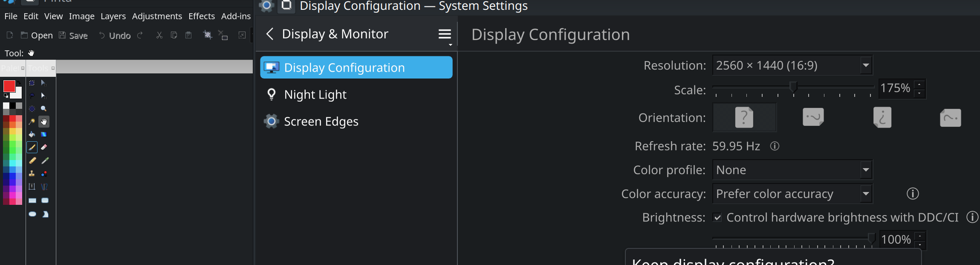Select the Rounded Rectangle tool in Pinta

pos(45,200)
